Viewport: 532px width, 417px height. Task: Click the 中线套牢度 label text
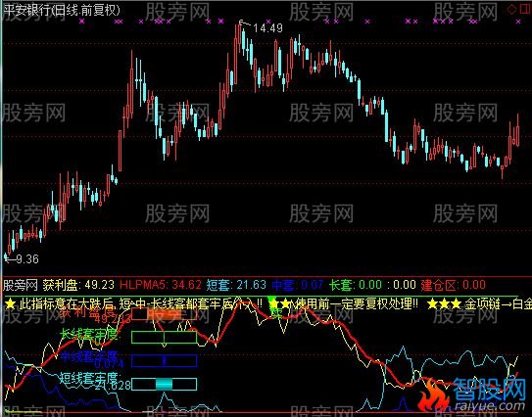click(x=89, y=355)
